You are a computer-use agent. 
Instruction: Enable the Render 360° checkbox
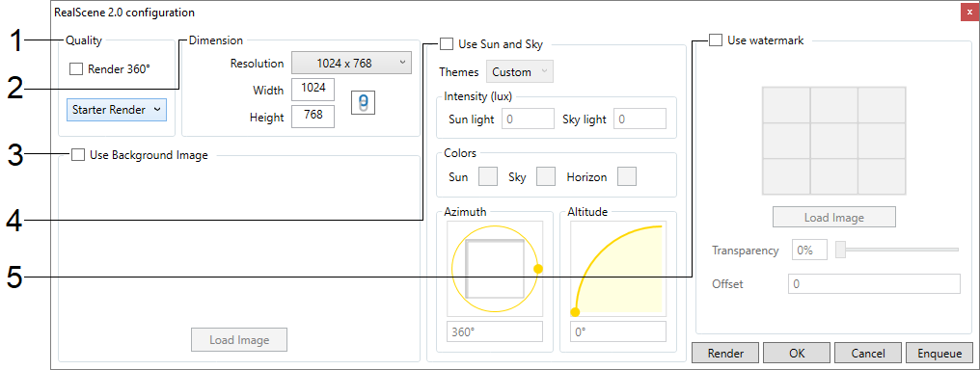(75, 69)
